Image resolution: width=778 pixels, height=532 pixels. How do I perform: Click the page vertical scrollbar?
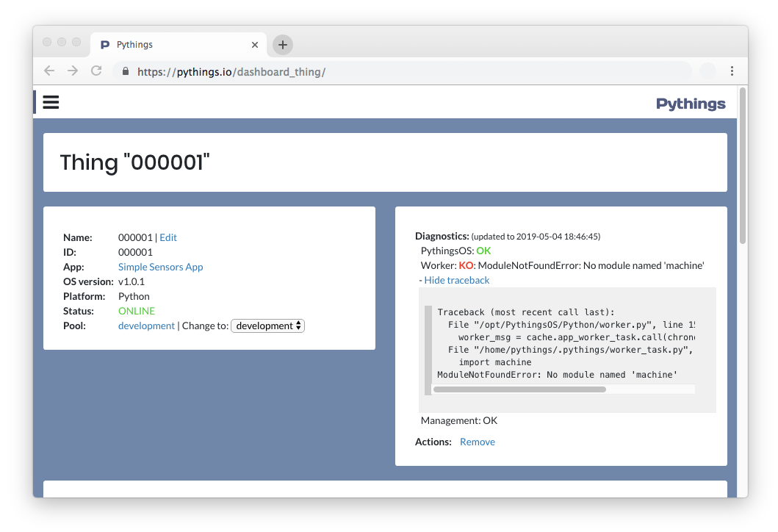tap(742, 166)
